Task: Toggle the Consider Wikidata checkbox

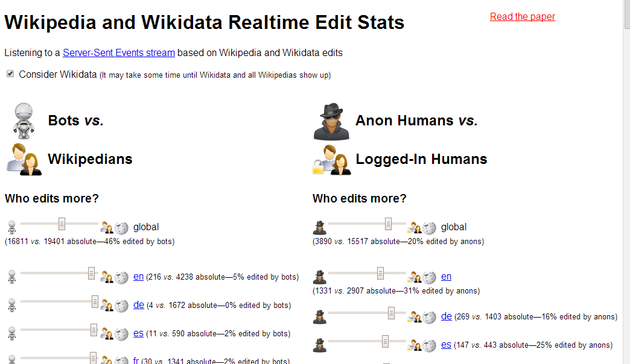Action: point(10,74)
